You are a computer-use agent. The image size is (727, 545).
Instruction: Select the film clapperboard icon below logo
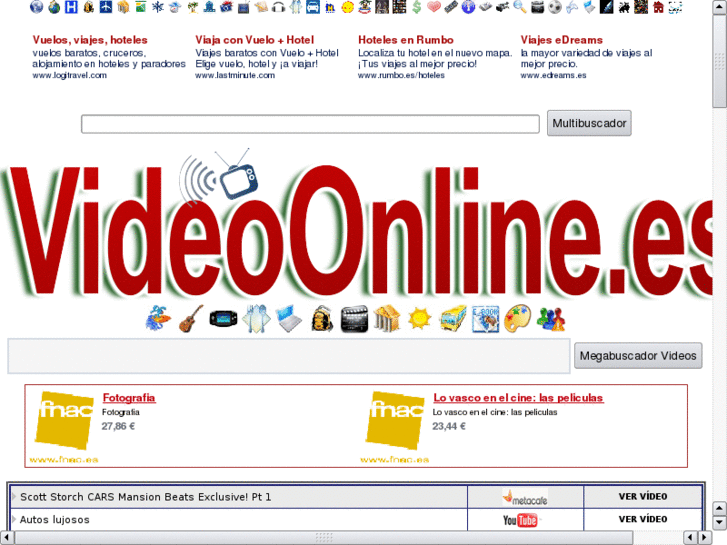point(354,319)
